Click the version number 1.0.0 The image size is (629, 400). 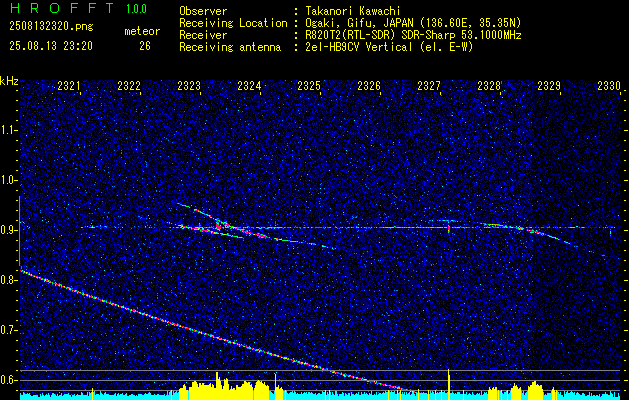(x=136, y=9)
